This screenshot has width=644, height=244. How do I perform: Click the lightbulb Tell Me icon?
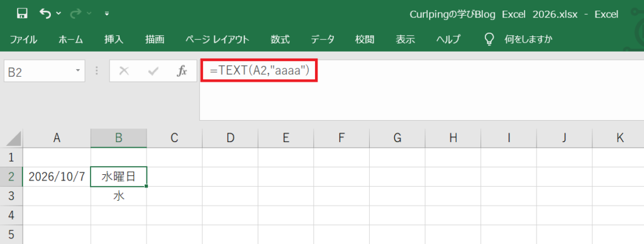489,39
